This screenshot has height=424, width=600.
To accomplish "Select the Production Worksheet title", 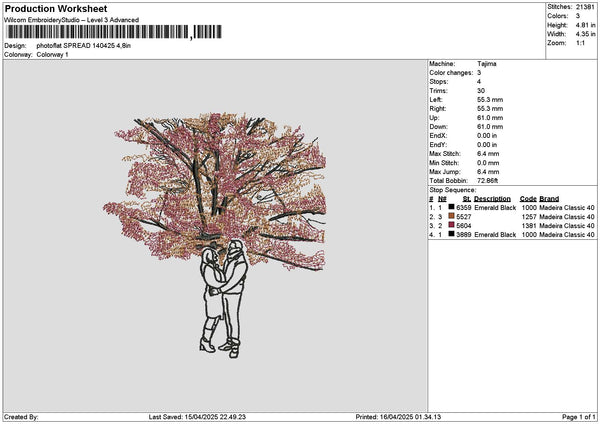I will tap(56, 9).
